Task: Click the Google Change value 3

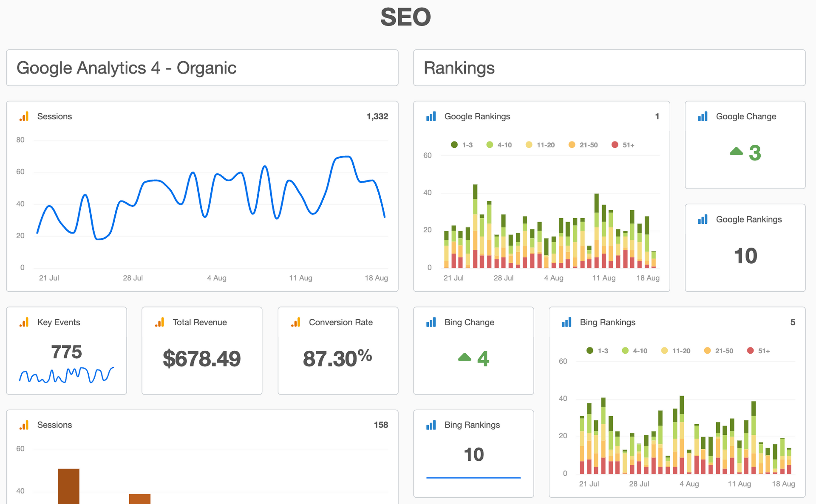Action: pyautogui.click(x=755, y=153)
